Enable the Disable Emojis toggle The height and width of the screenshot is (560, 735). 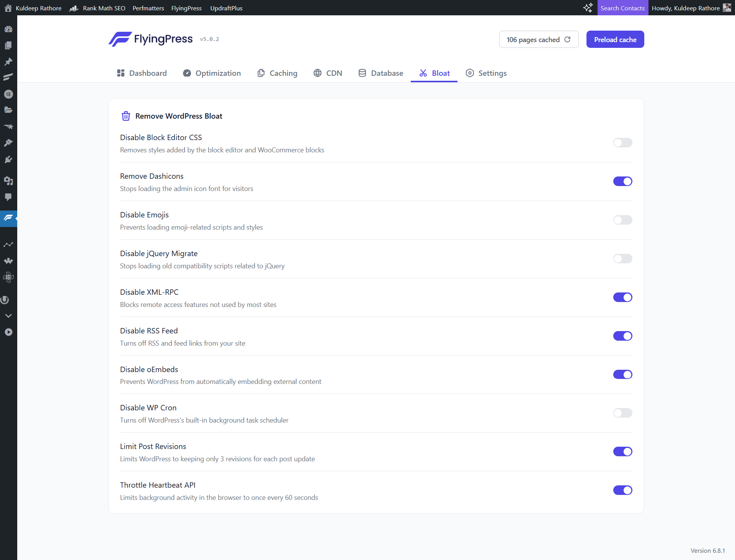click(x=622, y=220)
